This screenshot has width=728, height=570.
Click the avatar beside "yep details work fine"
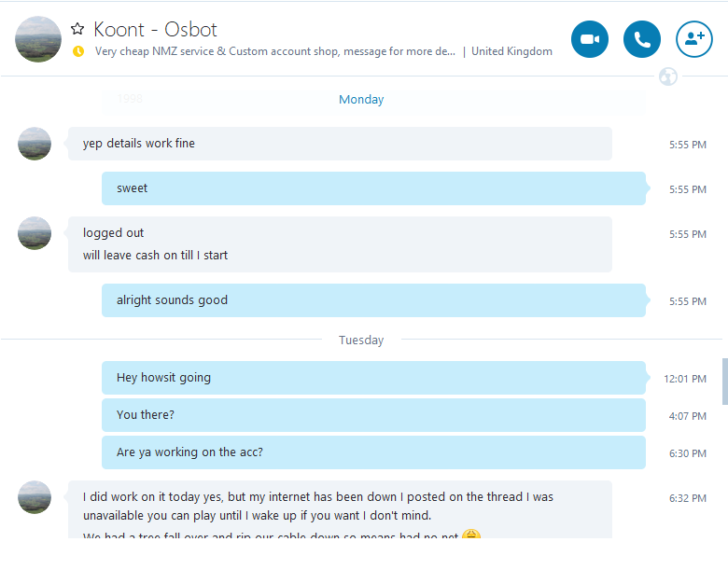[x=35, y=144]
